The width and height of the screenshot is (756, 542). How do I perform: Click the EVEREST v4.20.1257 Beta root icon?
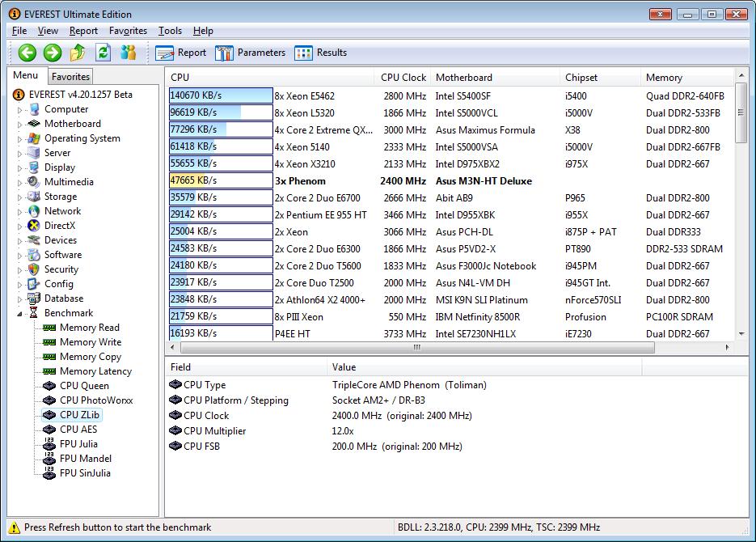[x=19, y=95]
